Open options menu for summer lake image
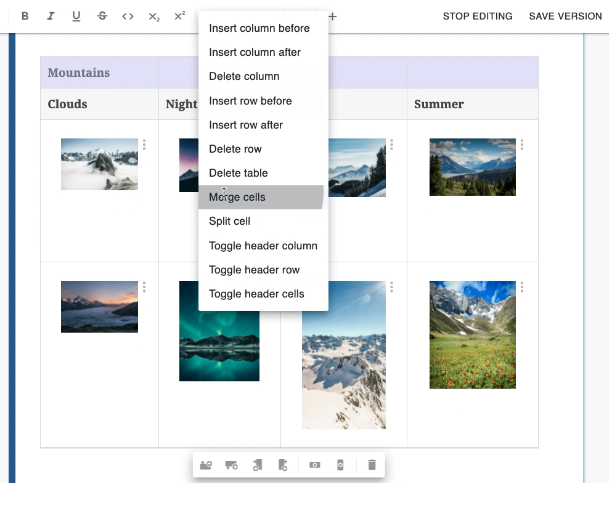Viewport: 609px width, 506px height. click(x=522, y=145)
